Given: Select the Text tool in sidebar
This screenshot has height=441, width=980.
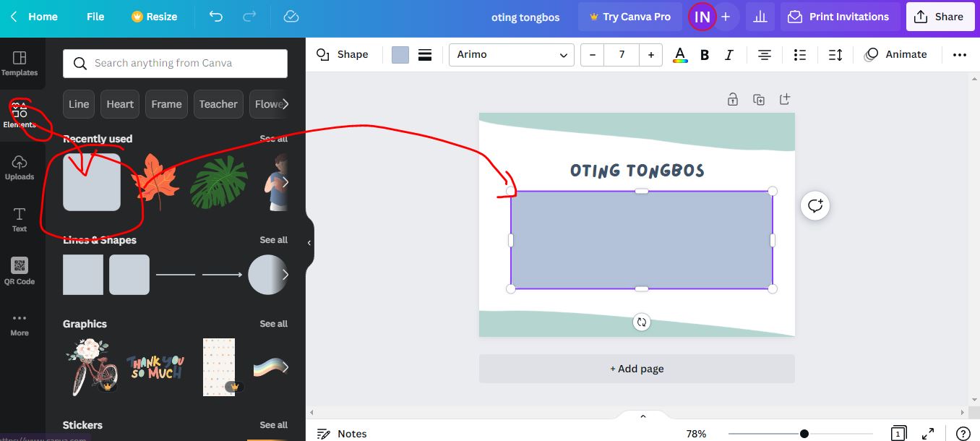Looking at the screenshot, I should 19,218.
